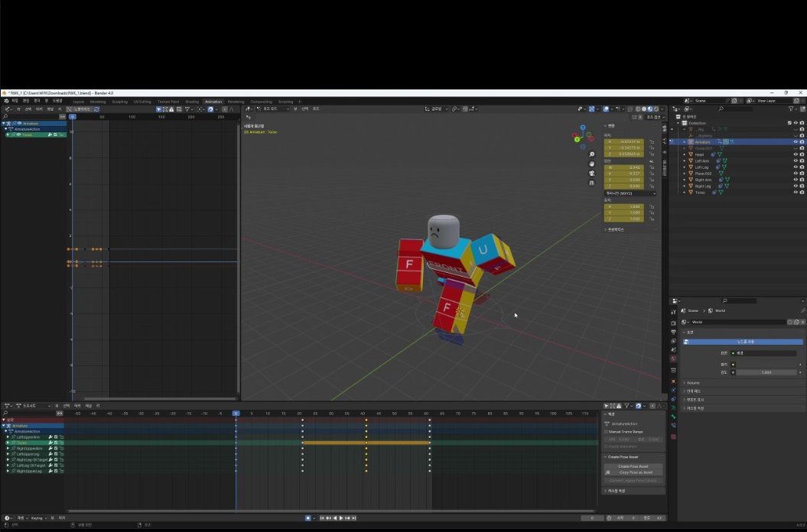Open the Render properties tab icon
Viewport: 807px width, 532px height.
[x=673, y=323]
